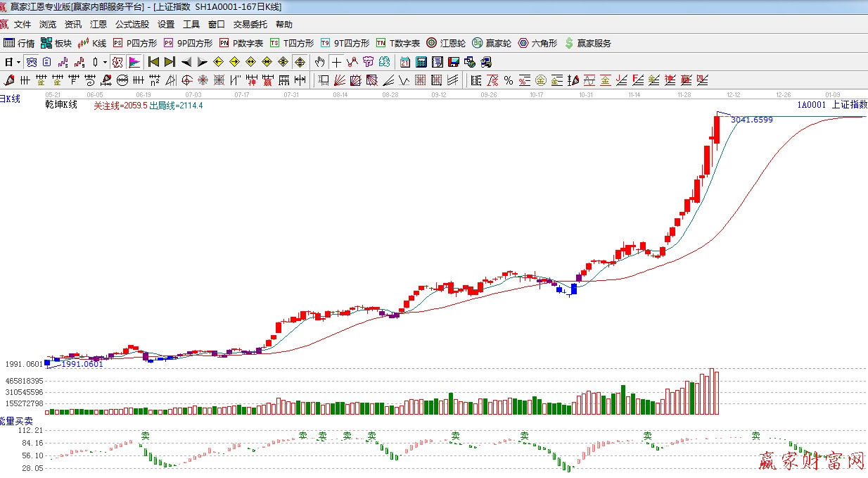Viewport: 868px width, 478px height.
Task: Click the red floppy disk save icon
Action: coord(454,62)
